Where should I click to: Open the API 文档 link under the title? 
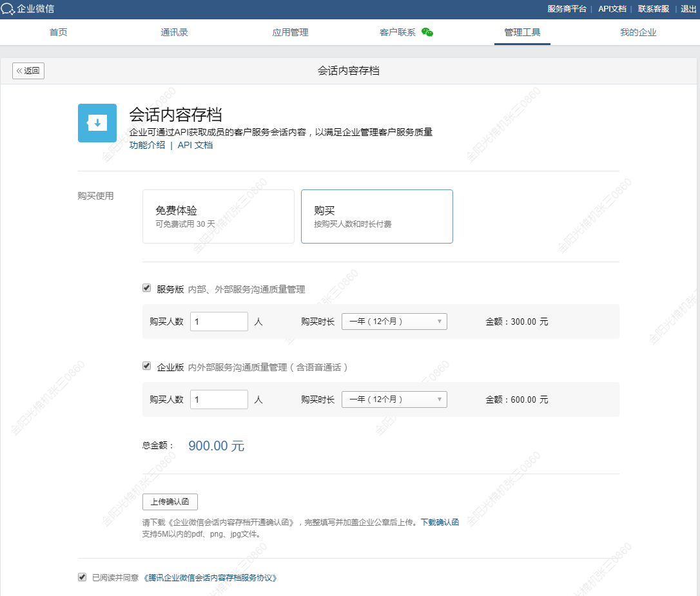coord(195,145)
